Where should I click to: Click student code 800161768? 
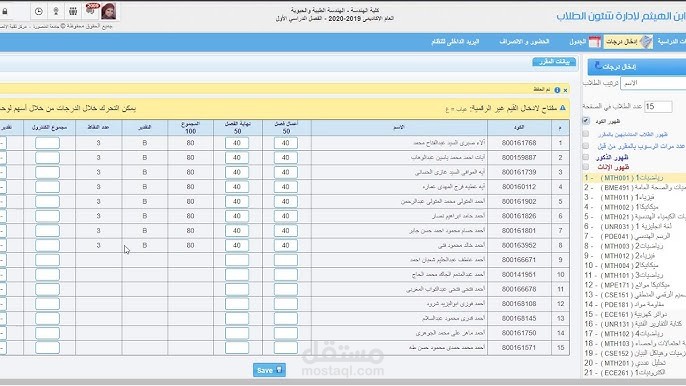click(x=519, y=143)
